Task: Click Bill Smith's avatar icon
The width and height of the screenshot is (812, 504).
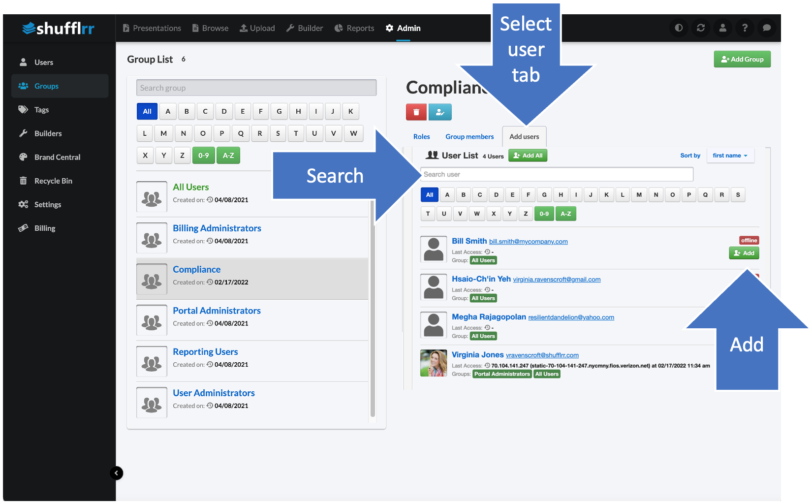Action: tap(434, 249)
